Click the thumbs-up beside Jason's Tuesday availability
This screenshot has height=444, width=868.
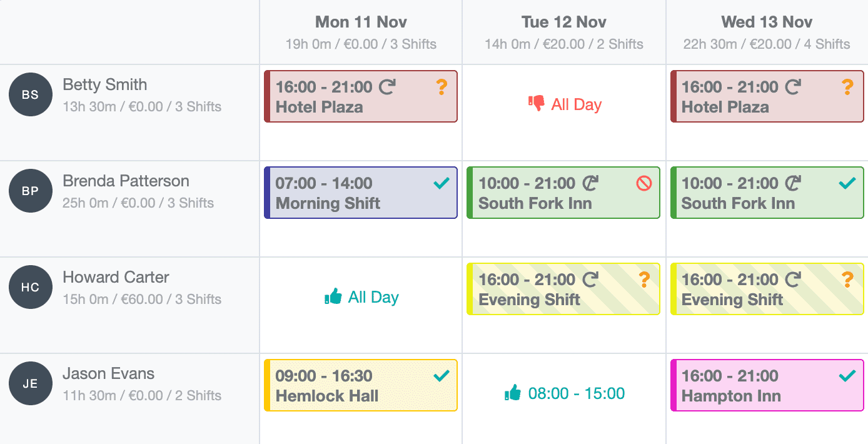click(x=513, y=393)
